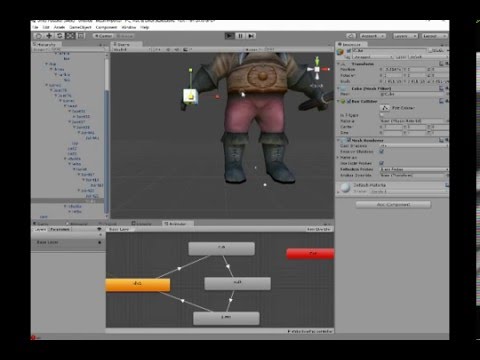Open the Assets menu
This screenshot has width=480, height=360.
tap(59, 27)
